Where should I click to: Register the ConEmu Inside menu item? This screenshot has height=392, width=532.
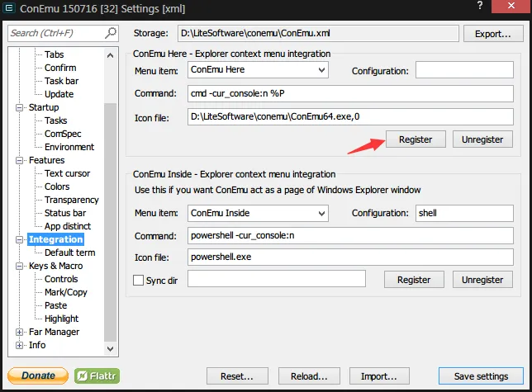pos(414,280)
